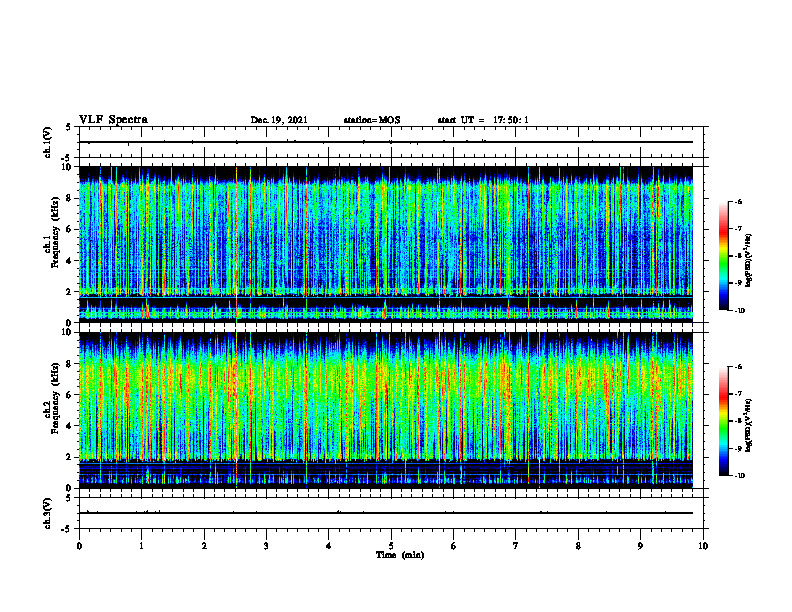Click the "2" kHz tick of ch.1 axis
The width and height of the screenshot is (792, 612).
[x=69, y=292]
